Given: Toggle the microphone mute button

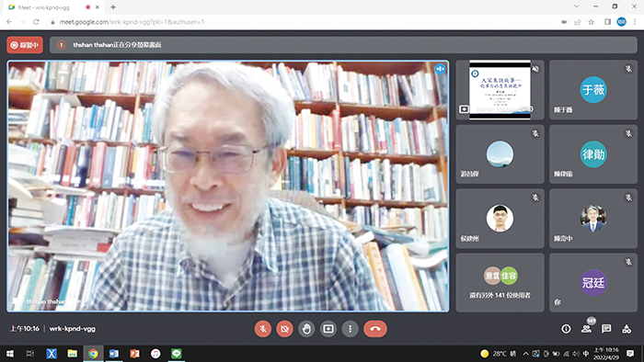Looking at the screenshot, I should [x=263, y=329].
